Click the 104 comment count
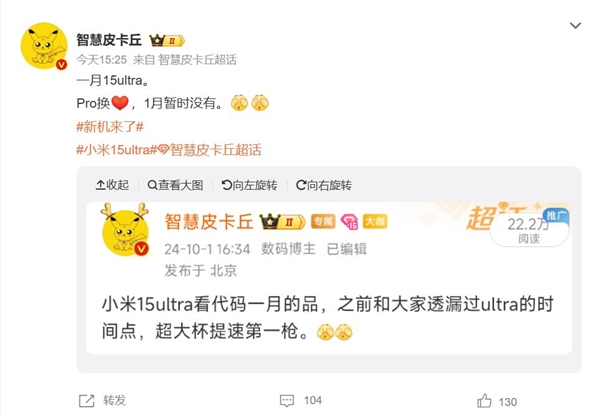 [313, 401]
